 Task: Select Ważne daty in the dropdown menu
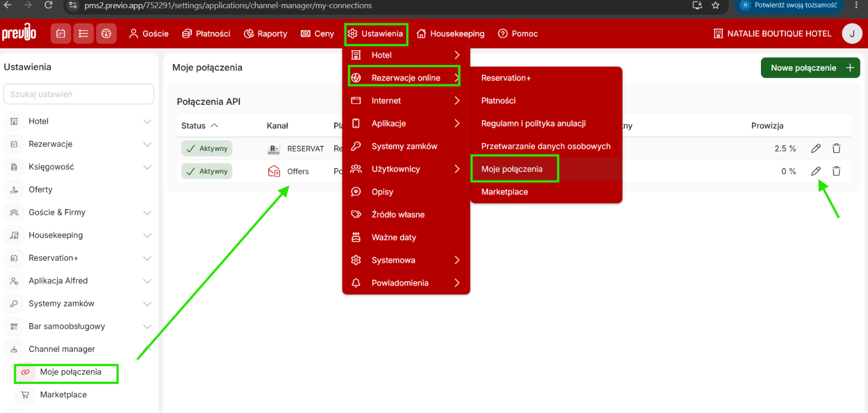click(406, 238)
